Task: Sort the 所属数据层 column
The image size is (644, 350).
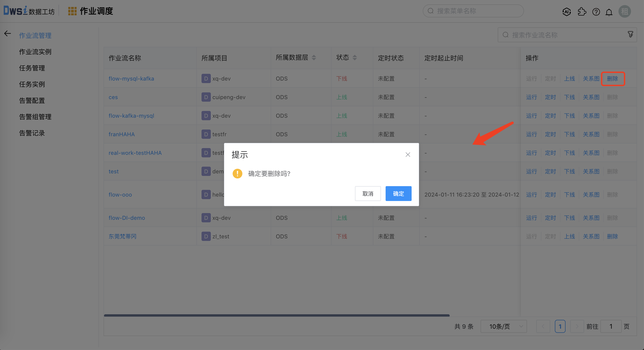Action: [314, 57]
